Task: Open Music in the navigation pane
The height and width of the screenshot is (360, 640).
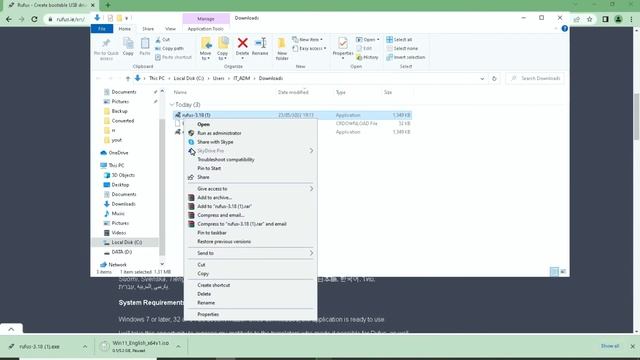Action: (x=118, y=213)
